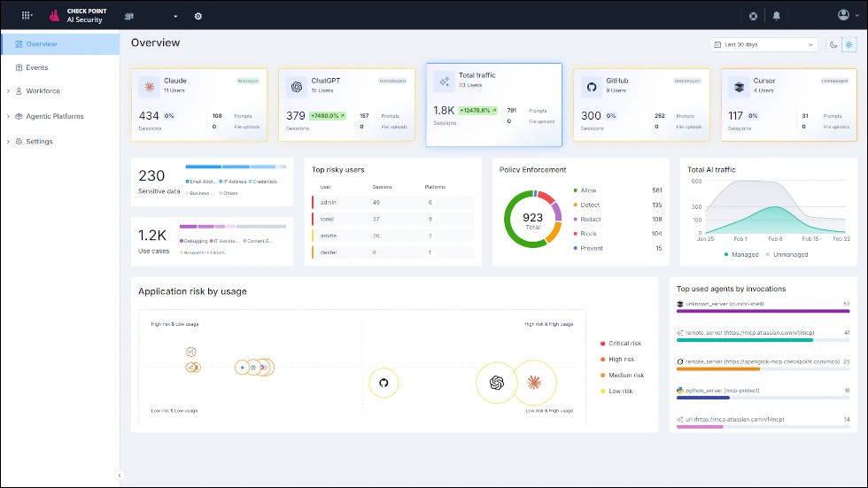
Task: Select dexter row in Top risky users
Action: point(393,252)
